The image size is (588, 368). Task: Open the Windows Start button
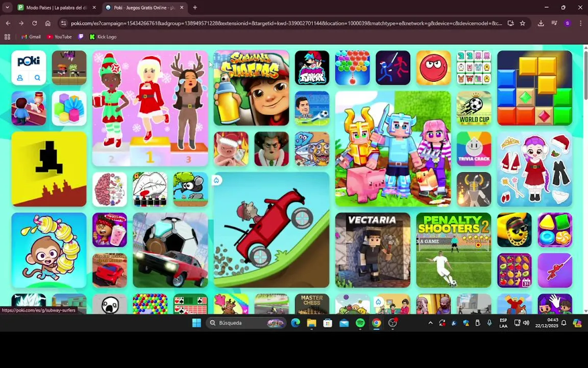(197, 323)
